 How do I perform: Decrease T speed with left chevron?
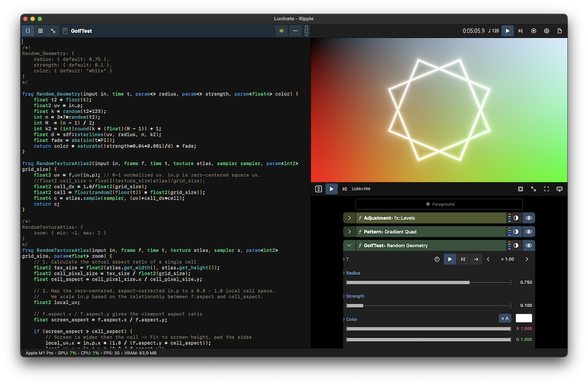tap(488, 259)
